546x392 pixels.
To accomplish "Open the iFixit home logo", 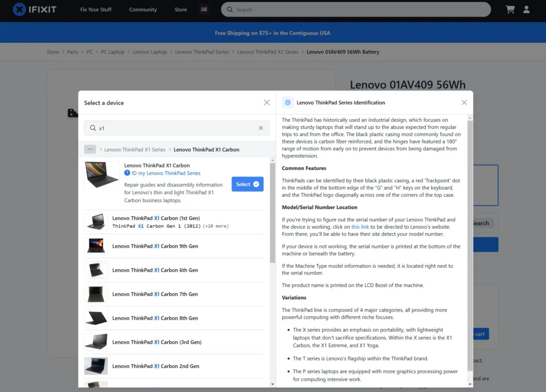I will pos(35,10).
